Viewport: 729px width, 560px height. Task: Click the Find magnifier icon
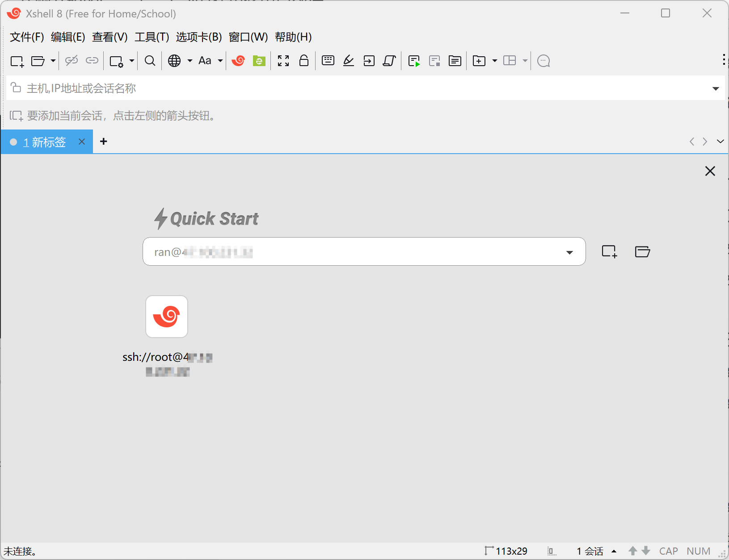(150, 61)
